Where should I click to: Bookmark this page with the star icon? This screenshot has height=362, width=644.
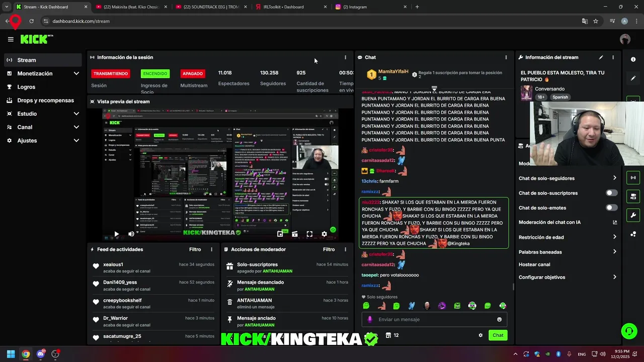coord(596,21)
